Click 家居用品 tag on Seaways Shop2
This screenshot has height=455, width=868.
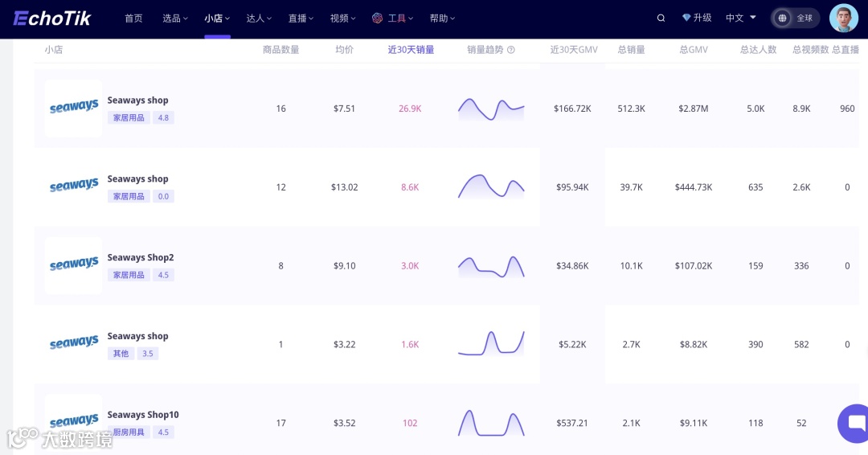pyautogui.click(x=129, y=275)
